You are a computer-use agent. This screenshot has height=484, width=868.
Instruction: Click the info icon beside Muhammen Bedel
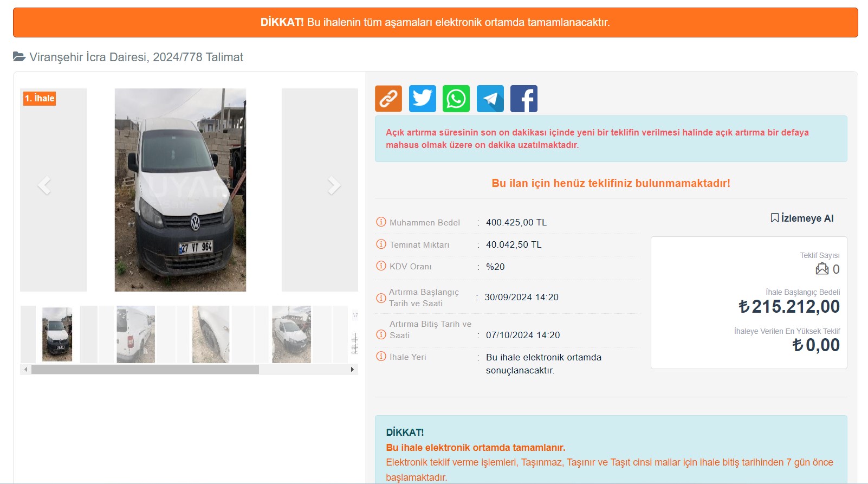pos(381,222)
